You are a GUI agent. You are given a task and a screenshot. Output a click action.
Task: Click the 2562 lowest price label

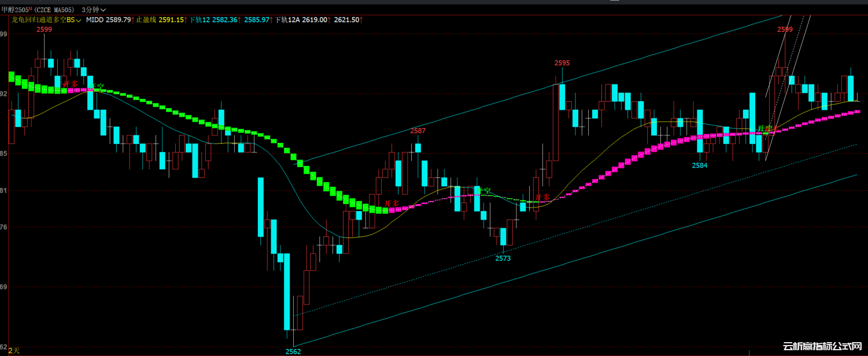point(293,351)
